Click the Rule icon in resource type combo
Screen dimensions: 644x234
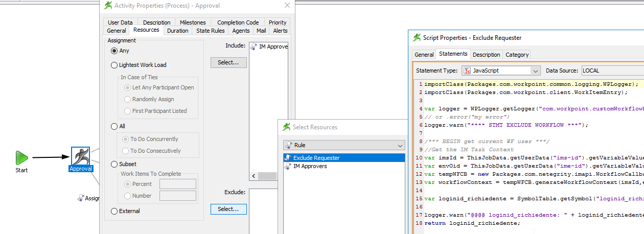pyautogui.click(x=288, y=145)
